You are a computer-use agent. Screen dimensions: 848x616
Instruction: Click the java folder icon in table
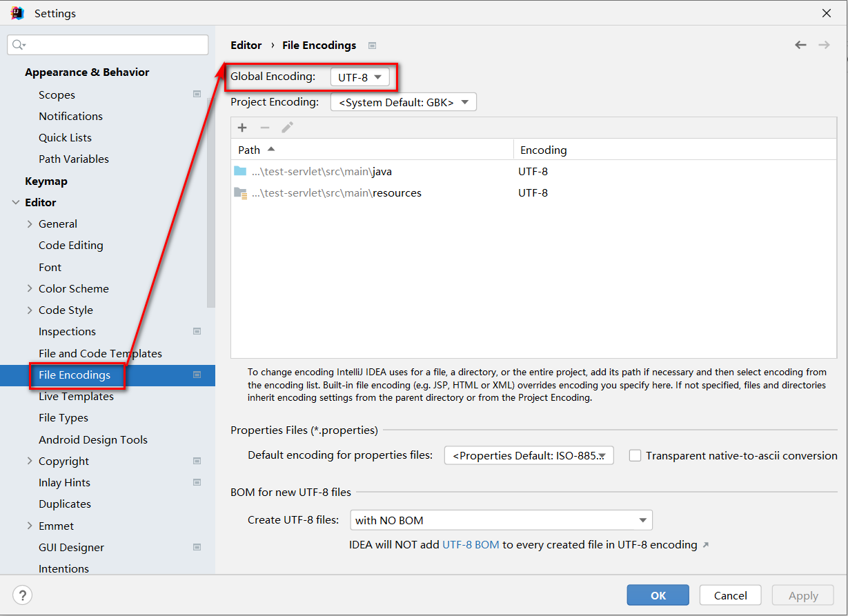(x=240, y=171)
